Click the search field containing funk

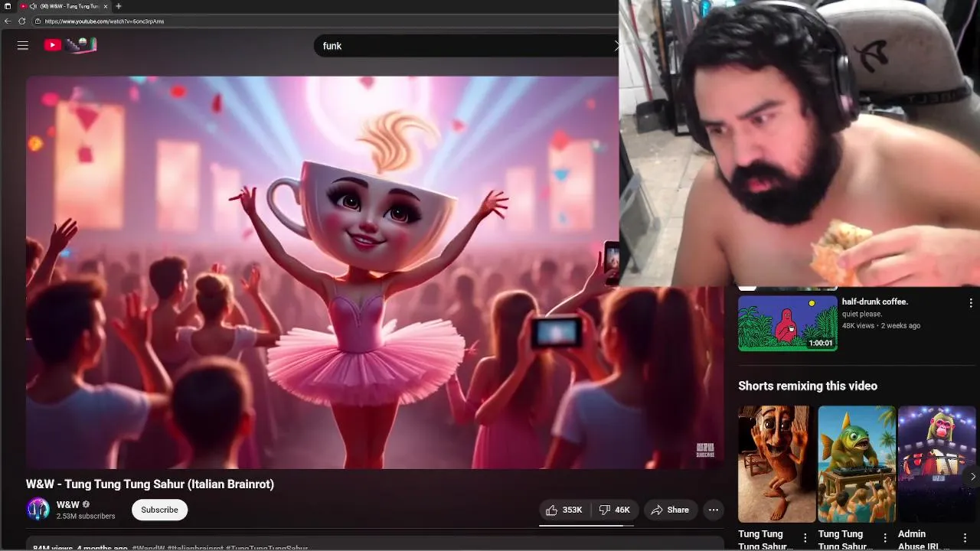[x=466, y=46]
